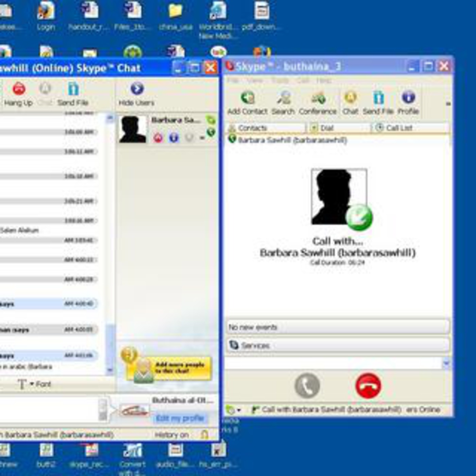Click the Hang Up icon in Skype Chat toolbar
Viewport: 476px width, 476px height.
tap(19, 89)
